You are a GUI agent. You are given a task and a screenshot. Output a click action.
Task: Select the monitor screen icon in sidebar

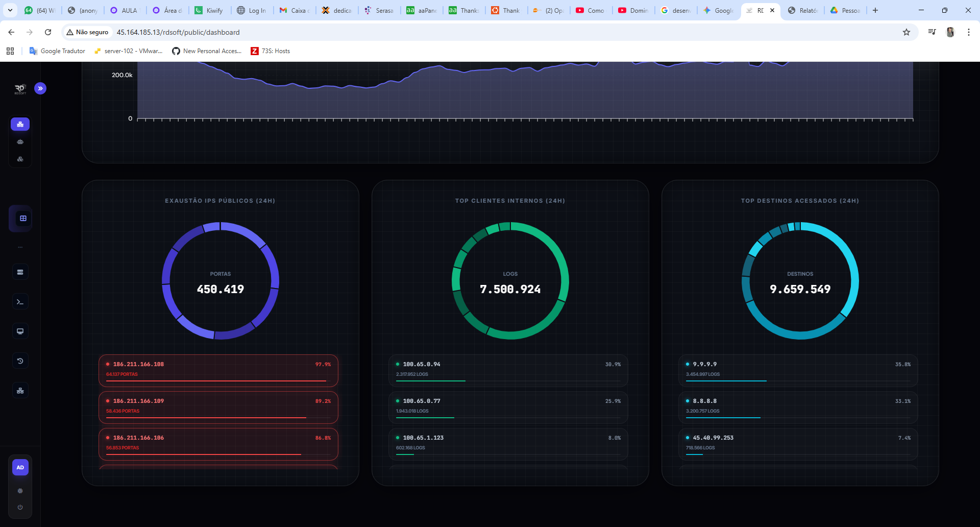coord(20,331)
